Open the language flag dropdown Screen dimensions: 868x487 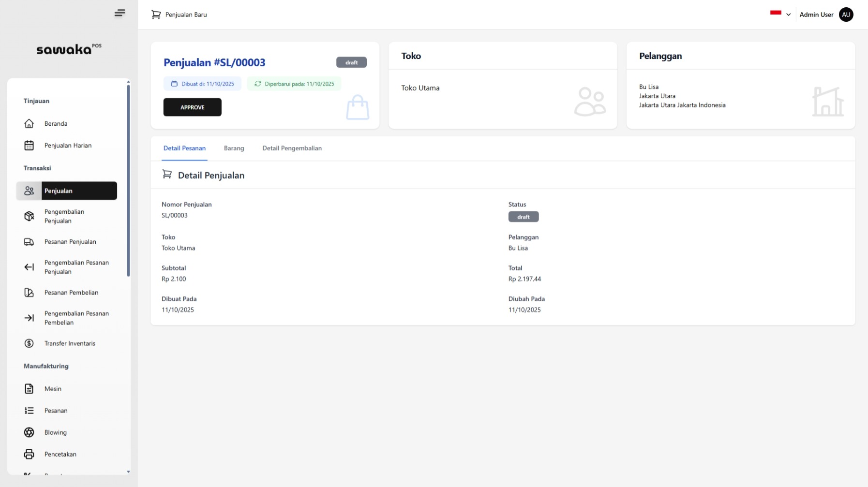click(x=776, y=14)
